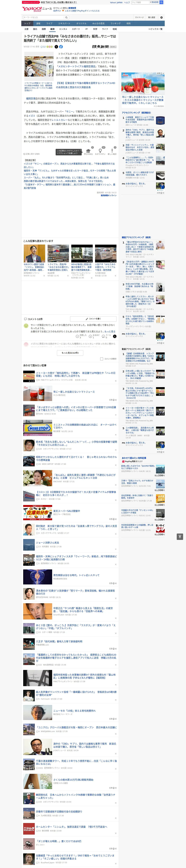This screenshot has width=186, height=868.
Task: Share first comment on X icon
Action: pyautogui.click(x=114, y=336)
